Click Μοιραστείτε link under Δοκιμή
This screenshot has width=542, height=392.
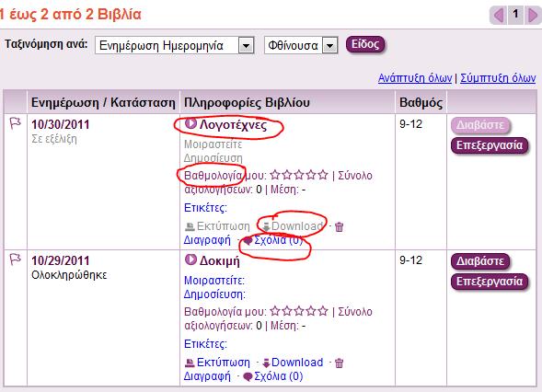(214, 281)
